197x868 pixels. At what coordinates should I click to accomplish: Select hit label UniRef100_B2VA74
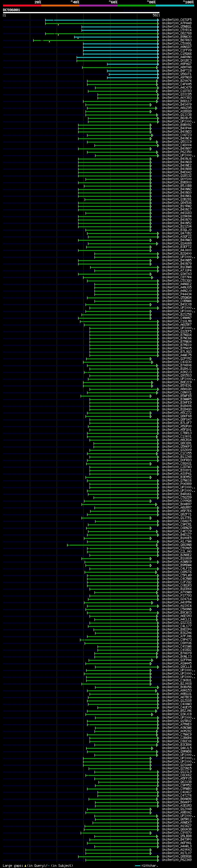176,81
